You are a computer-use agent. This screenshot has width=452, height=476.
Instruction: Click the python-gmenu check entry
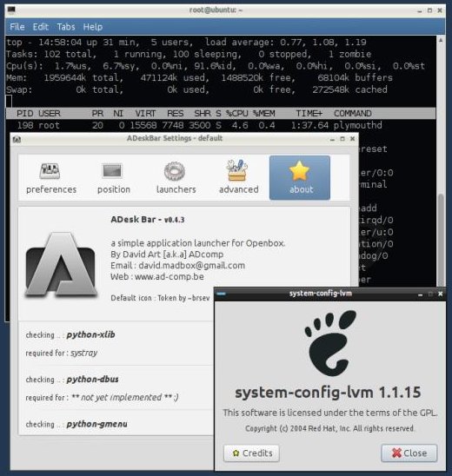click(x=76, y=424)
